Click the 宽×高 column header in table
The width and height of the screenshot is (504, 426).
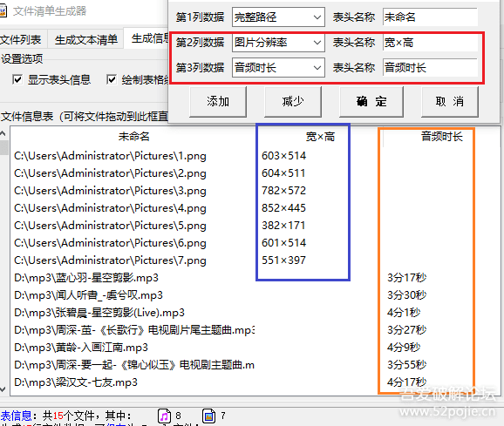pos(321,137)
